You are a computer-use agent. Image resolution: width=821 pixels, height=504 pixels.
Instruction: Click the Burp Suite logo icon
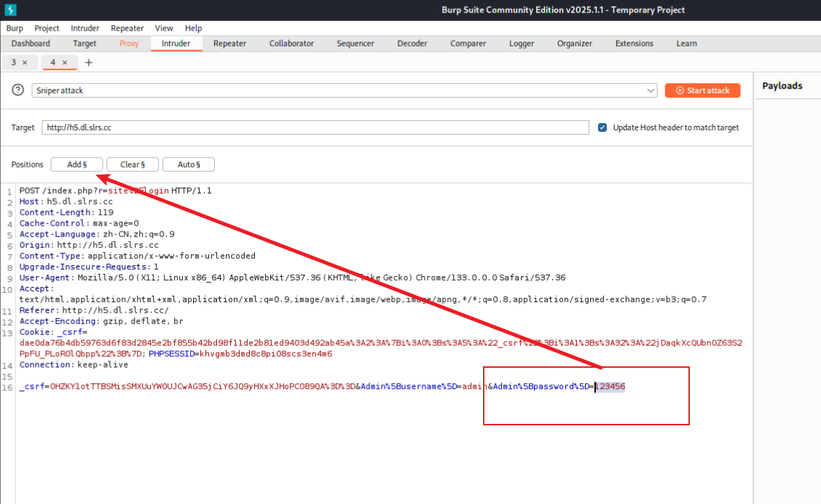9,10
